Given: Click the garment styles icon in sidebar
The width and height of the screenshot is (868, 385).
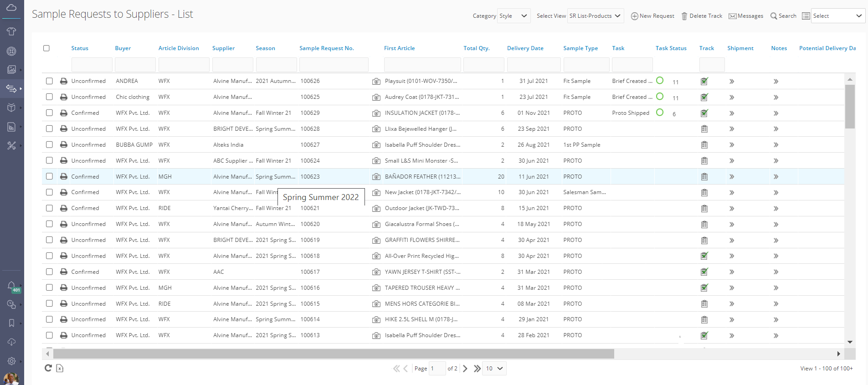Looking at the screenshot, I should coord(11,31).
